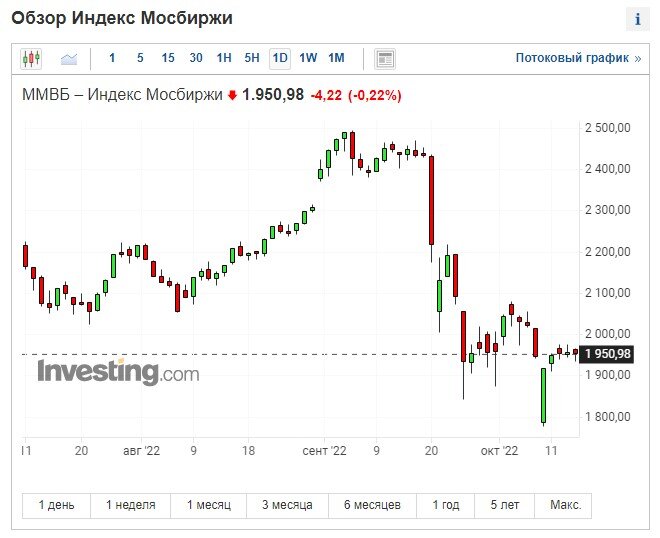Click the 2 300,00 axis label
Image resolution: width=660 pixels, height=538 pixels.
[608, 210]
